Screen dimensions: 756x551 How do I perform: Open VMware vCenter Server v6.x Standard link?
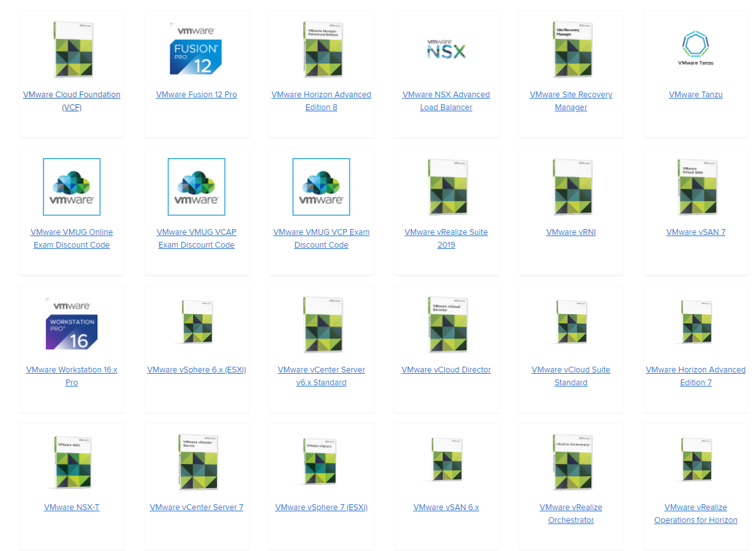[321, 376]
